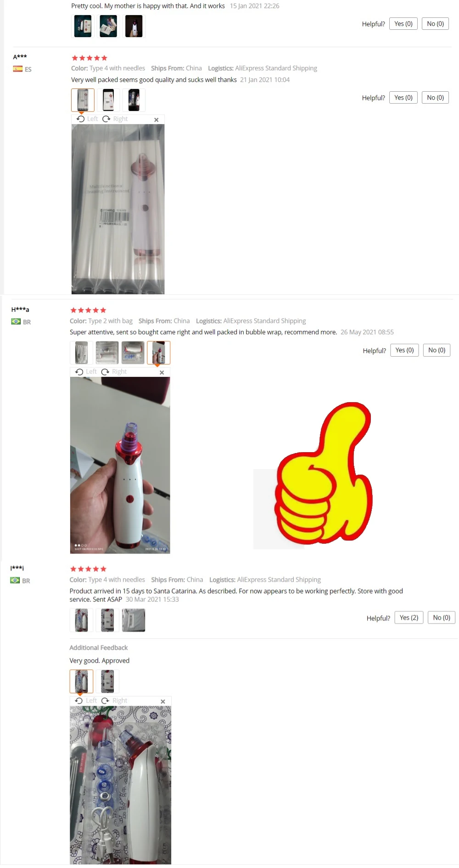Image resolution: width=459 pixels, height=868 pixels.
Task: Rotate Additional Feedback photo left
Action: [x=86, y=701]
